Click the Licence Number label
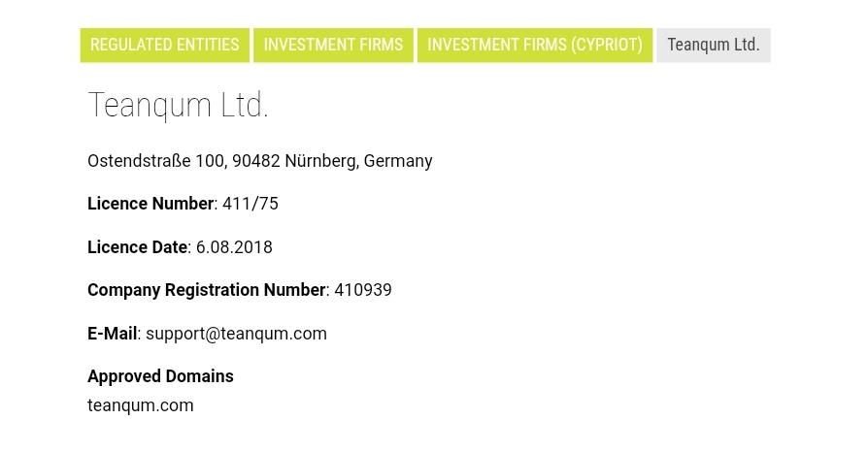Viewport: 868px width, 452px height. [x=150, y=204]
